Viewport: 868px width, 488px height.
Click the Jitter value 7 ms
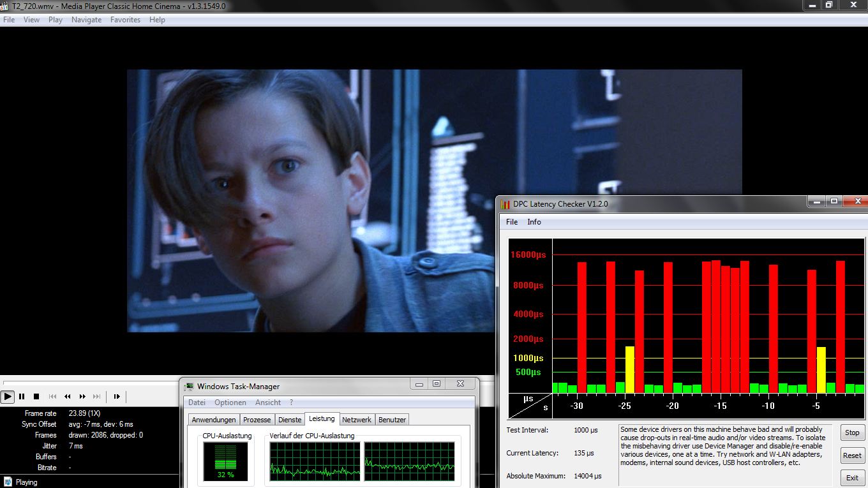click(x=75, y=446)
